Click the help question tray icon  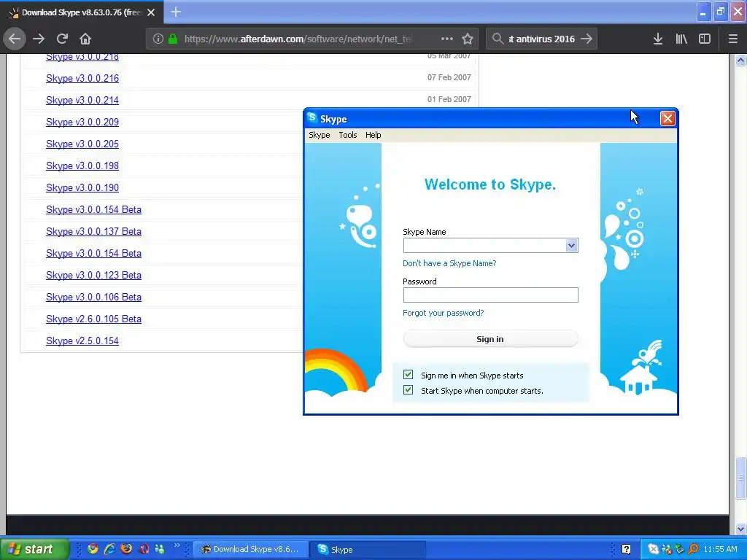point(627,549)
